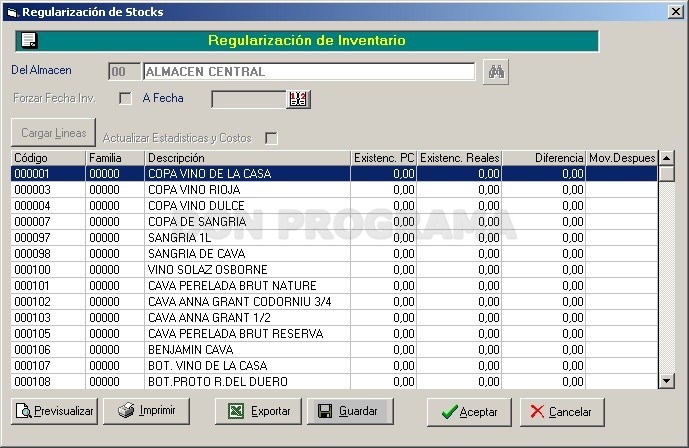Click the binoculars search icon for Almacen
The height and width of the screenshot is (448, 689).
496,72
